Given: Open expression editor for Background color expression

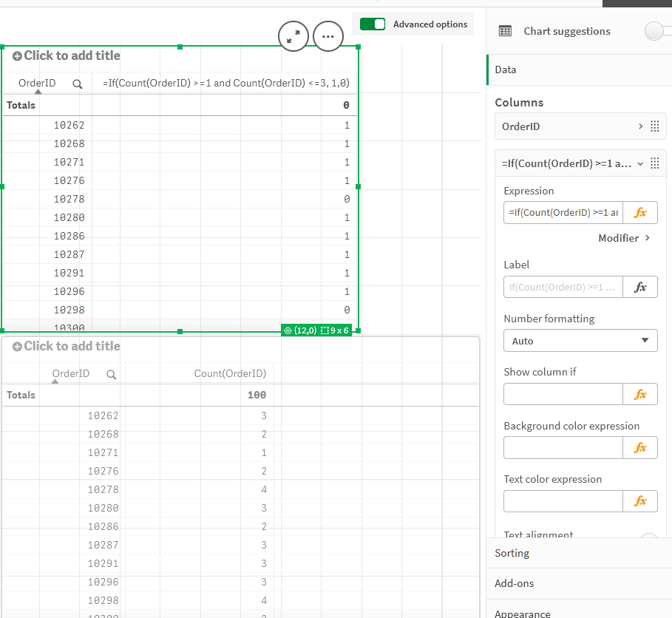Looking at the screenshot, I should [640, 448].
